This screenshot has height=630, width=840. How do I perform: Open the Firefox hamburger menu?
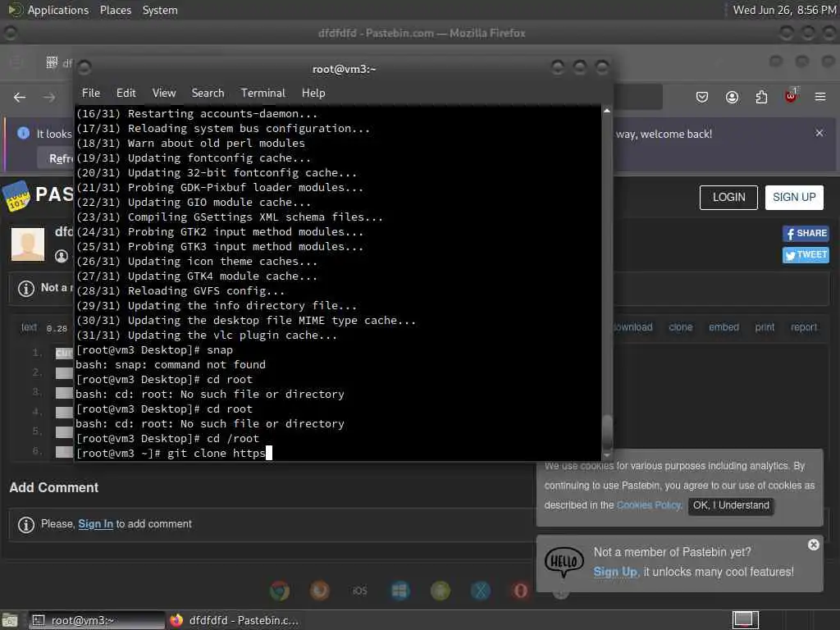[820, 97]
